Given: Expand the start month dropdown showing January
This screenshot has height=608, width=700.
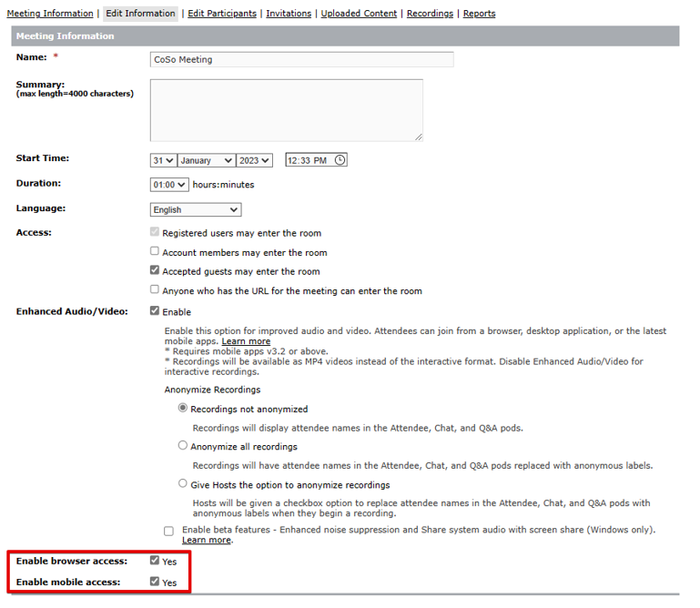Looking at the screenshot, I should pos(207,160).
